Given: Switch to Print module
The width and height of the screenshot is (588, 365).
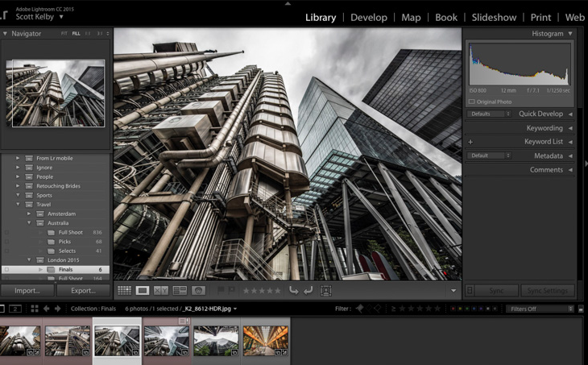Looking at the screenshot, I should point(540,18).
